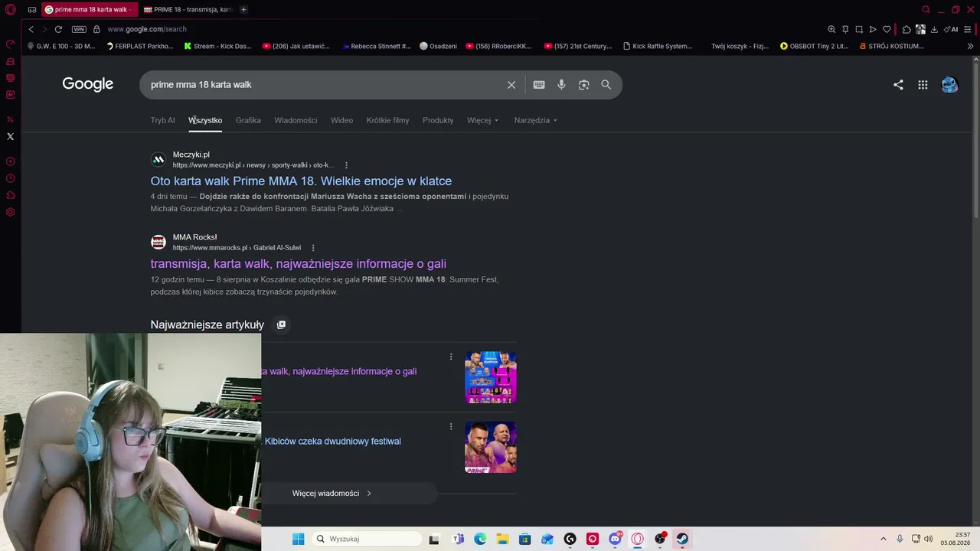
Task: Open the 'STRÓJ KOSTIUM...' bookmark
Action: click(892, 46)
